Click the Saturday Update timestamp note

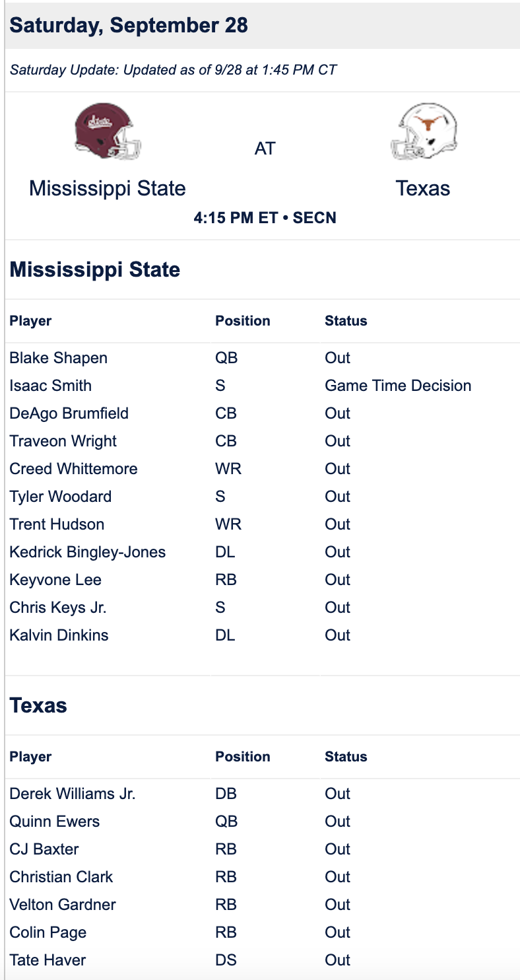174,69
